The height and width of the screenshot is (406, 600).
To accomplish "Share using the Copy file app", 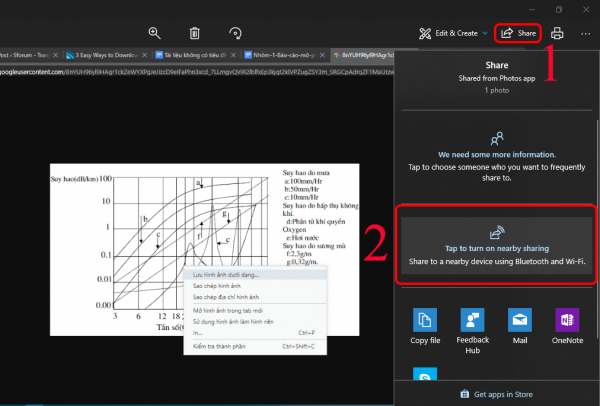I will click(425, 326).
